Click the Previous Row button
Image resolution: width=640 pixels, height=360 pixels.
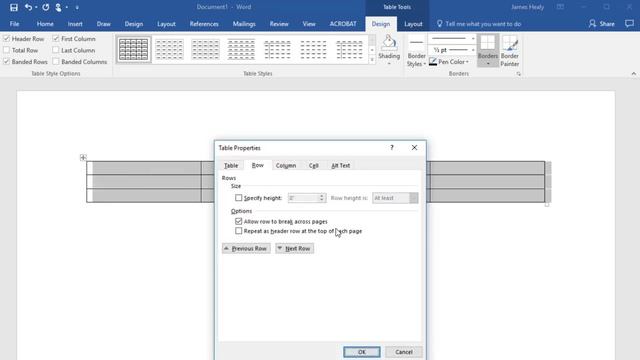[246, 248]
